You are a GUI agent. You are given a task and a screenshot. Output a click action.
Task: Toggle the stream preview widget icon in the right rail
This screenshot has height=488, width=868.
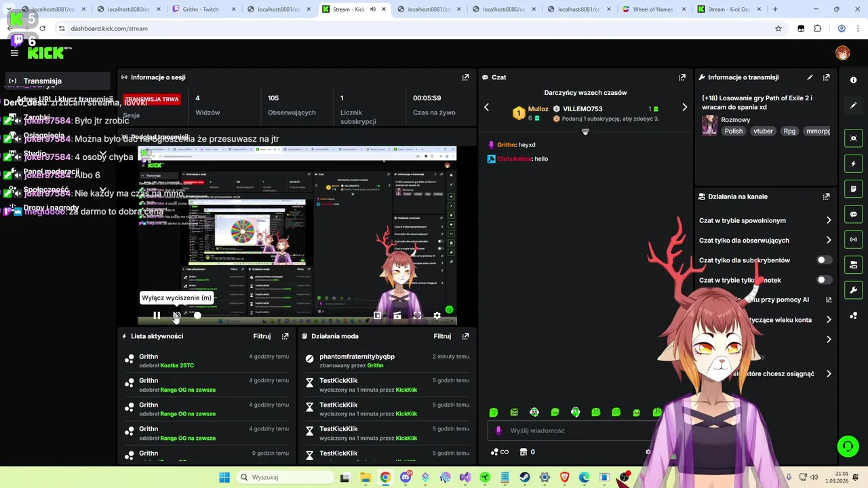click(853, 138)
